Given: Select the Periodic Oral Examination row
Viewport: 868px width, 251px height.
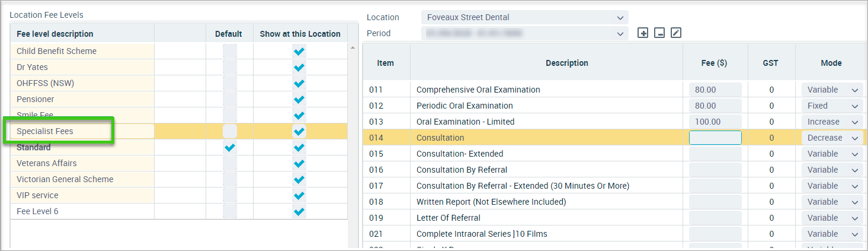Looking at the screenshot, I should (615, 106).
